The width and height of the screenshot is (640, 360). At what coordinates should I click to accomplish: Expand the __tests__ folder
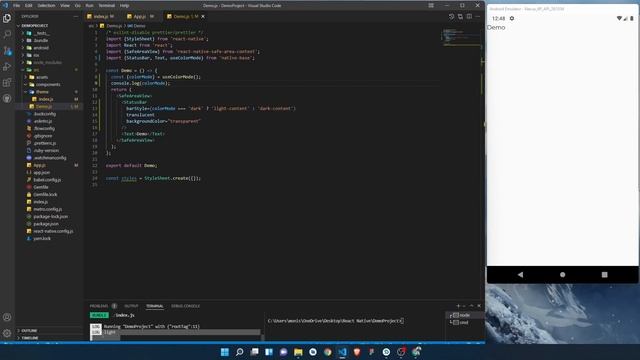(x=42, y=33)
